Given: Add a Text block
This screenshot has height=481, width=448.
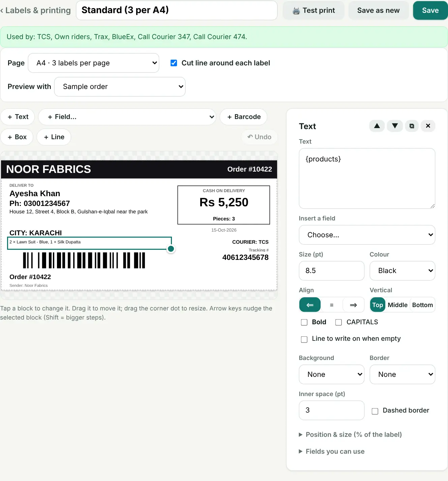Looking at the screenshot, I should [x=18, y=117].
